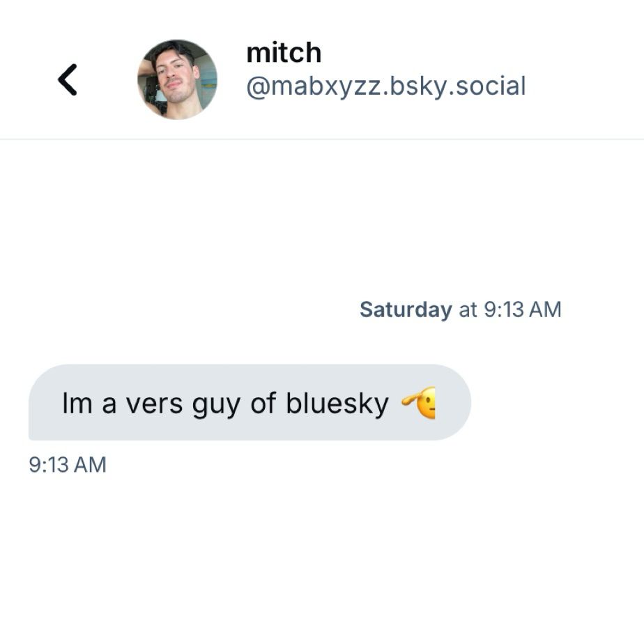Tap the bsky.social part of the handle

click(x=457, y=86)
